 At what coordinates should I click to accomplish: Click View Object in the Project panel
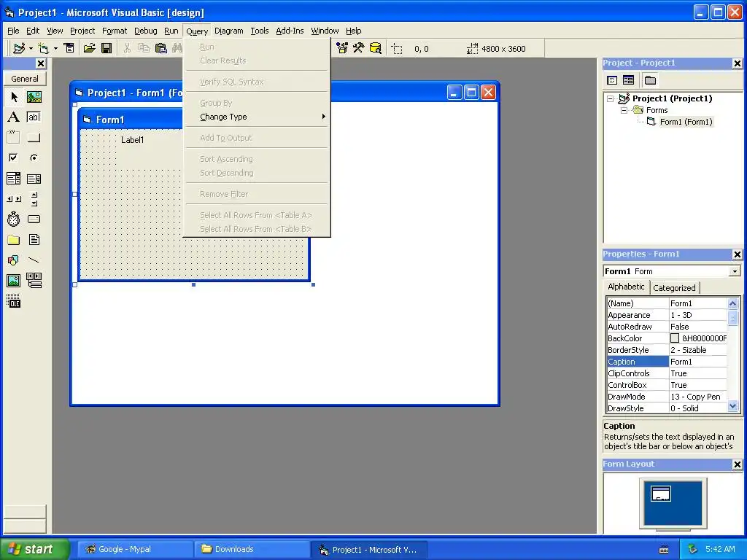click(x=628, y=80)
